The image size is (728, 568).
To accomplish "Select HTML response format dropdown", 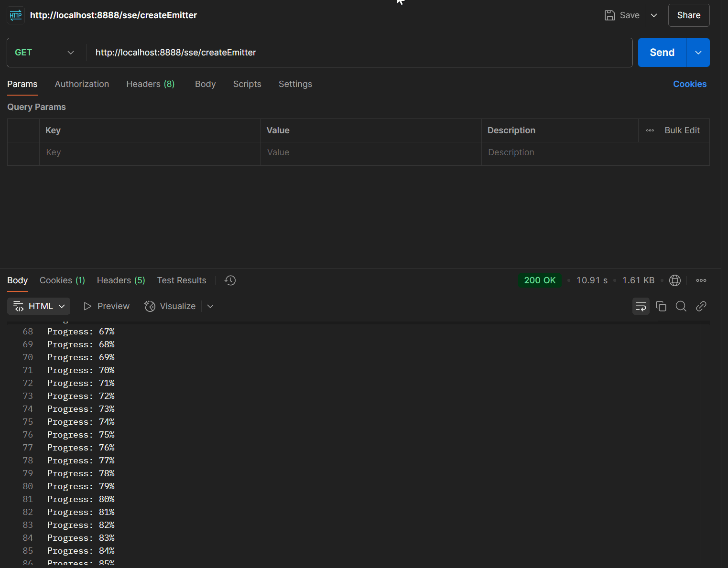I will click(39, 306).
